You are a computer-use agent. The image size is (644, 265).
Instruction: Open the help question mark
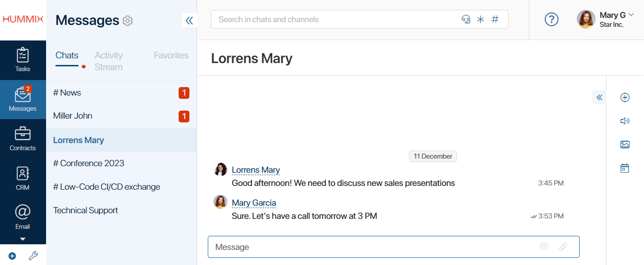(x=551, y=19)
